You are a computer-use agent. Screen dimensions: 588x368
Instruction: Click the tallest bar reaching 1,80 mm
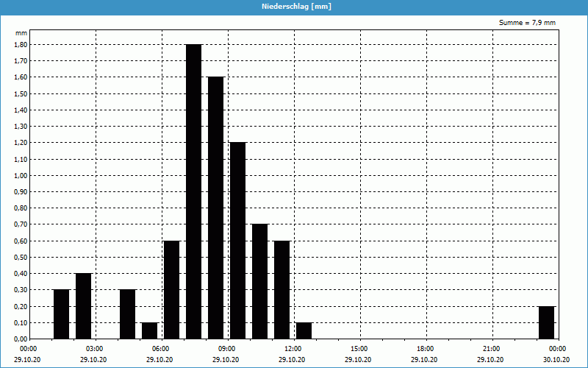coord(193,191)
